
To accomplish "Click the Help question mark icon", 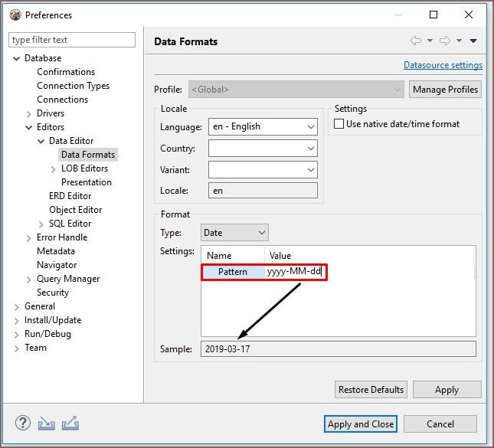I will [x=23, y=423].
